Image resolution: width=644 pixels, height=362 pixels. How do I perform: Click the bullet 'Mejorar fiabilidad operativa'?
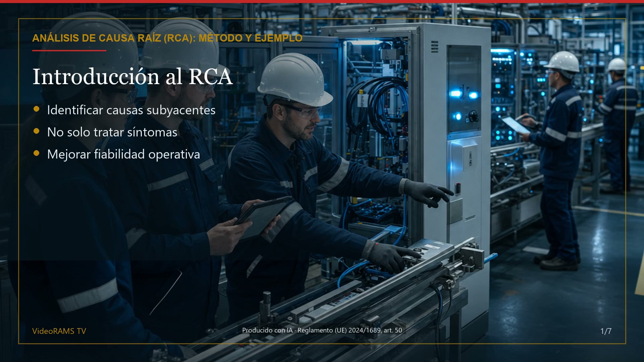coord(123,155)
